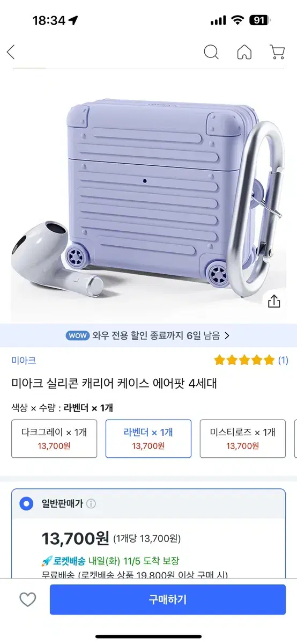Go to home via house icon
Image resolution: width=297 pixels, height=644 pixels.
click(244, 52)
